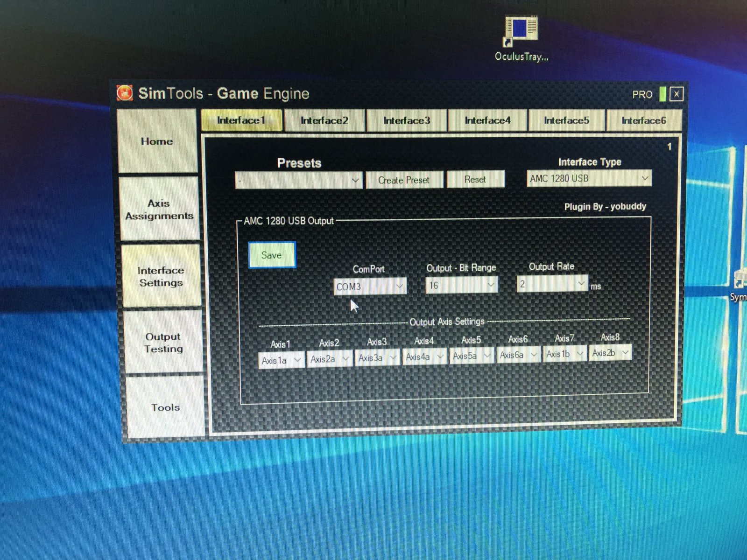Click the Reset button

point(475,179)
